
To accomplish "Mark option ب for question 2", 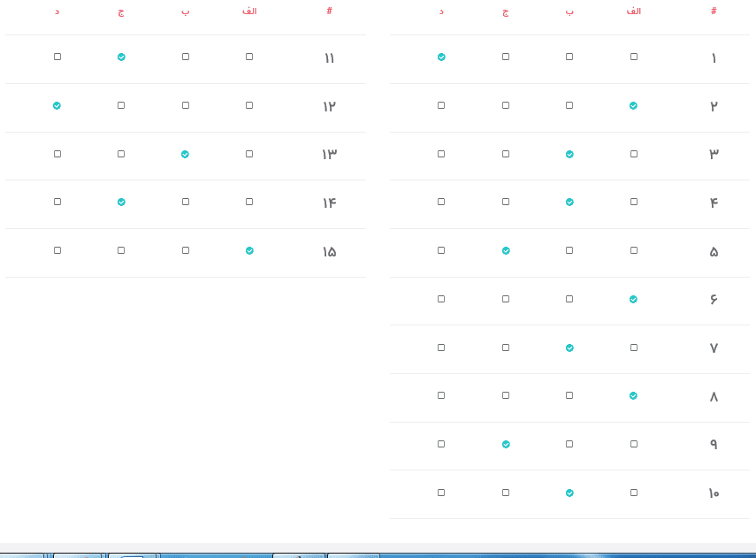I will tap(569, 105).
